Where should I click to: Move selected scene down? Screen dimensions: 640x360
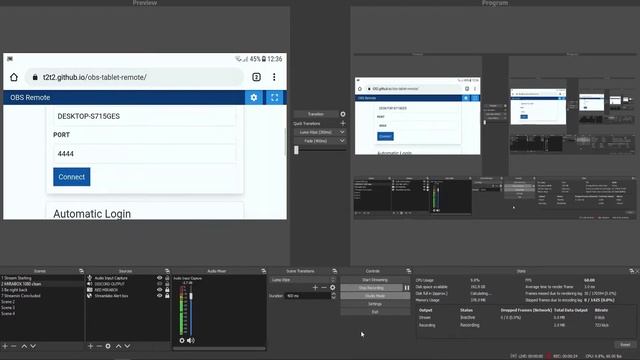pos(33,346)
